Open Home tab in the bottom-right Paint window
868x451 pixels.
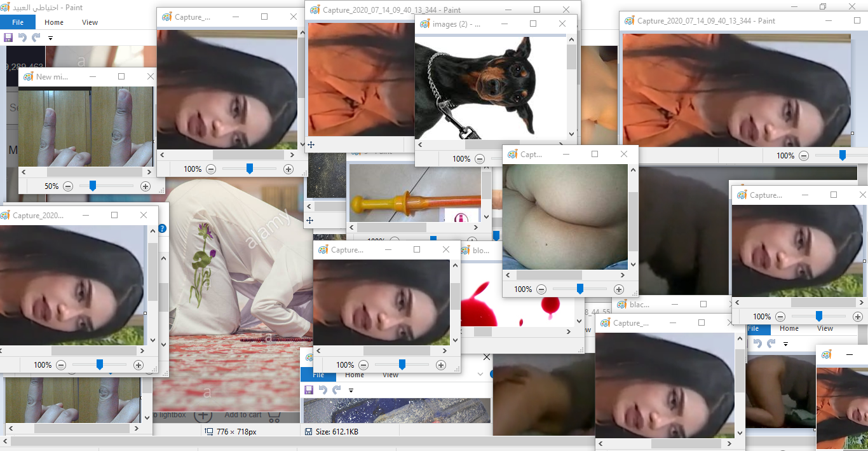pos(789,328)
